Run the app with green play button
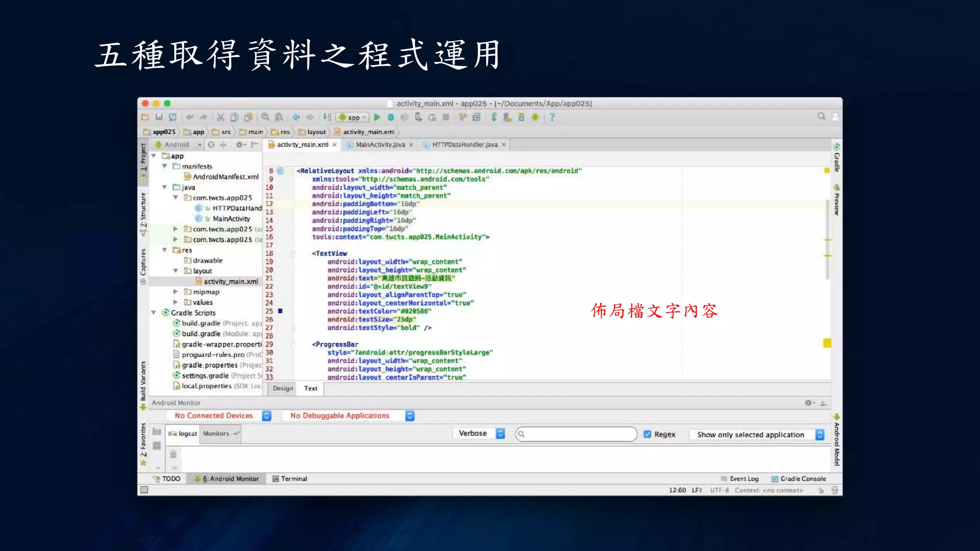The width and height of the screenshot is (980, 551). pos(377,117)
